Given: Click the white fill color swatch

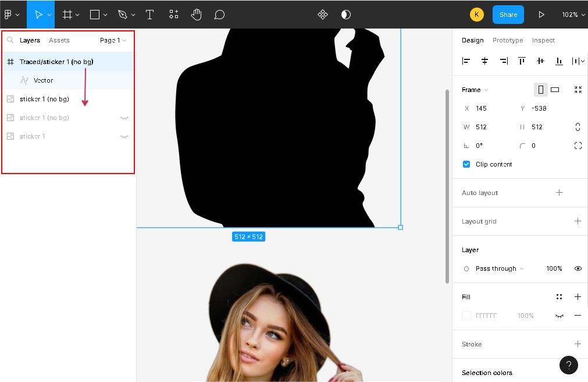Looking at the screenshot, I should coord(466,316).
